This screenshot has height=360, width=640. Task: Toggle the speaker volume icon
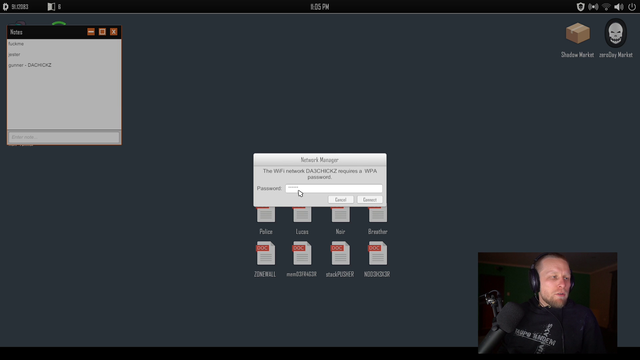click(x=619, y=7)
